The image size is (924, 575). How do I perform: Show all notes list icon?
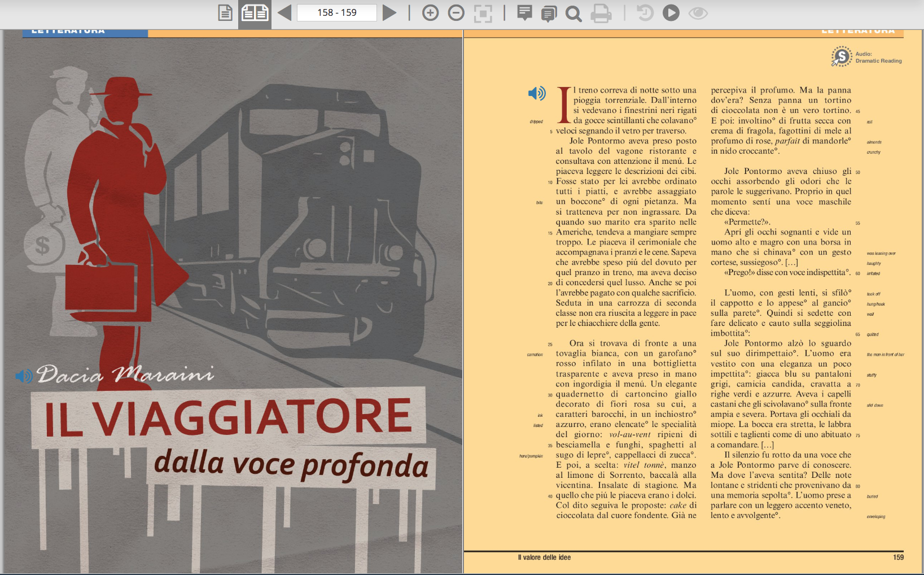[x=549, y=13]
